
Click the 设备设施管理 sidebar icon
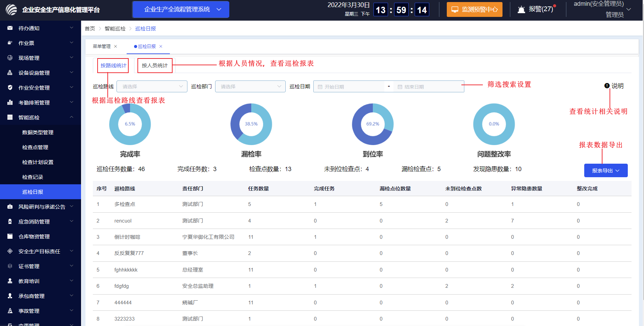click(x=10, y=73)
